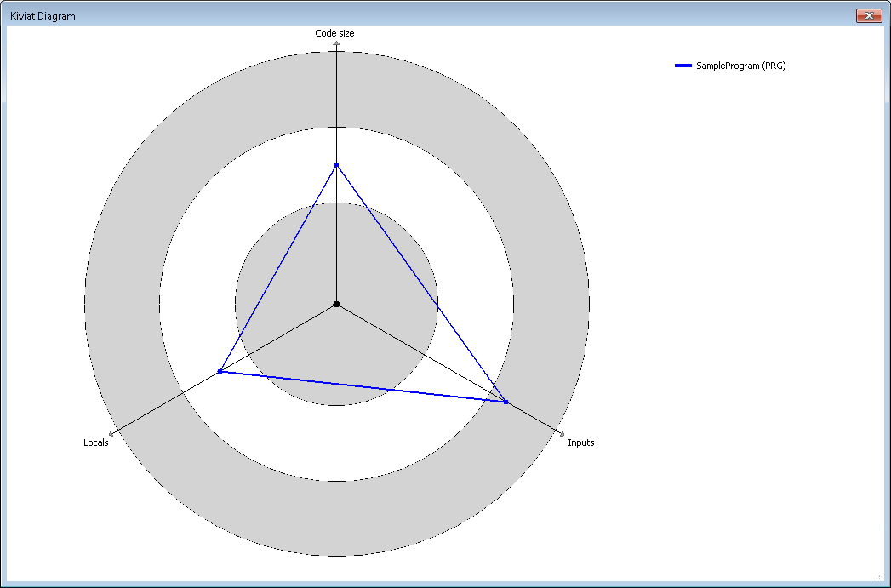
Task: Click the blue legend line swatch
Action: pos(683,66)
